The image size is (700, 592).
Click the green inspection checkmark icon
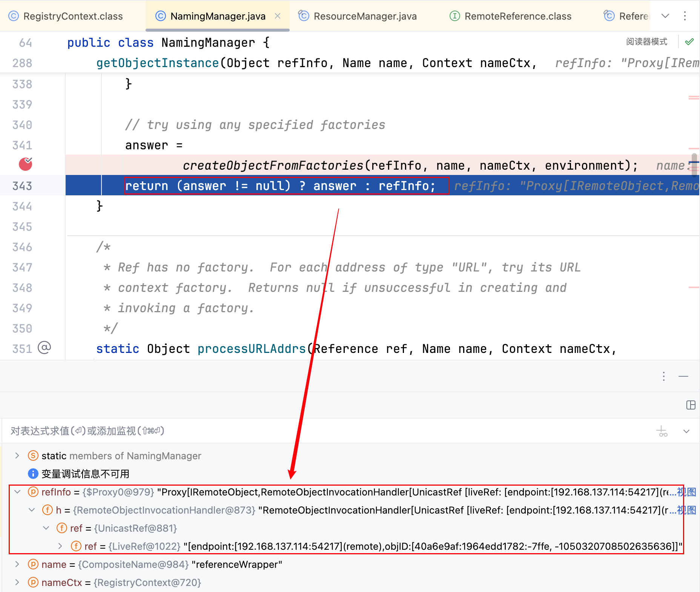(x=689, y=41)
